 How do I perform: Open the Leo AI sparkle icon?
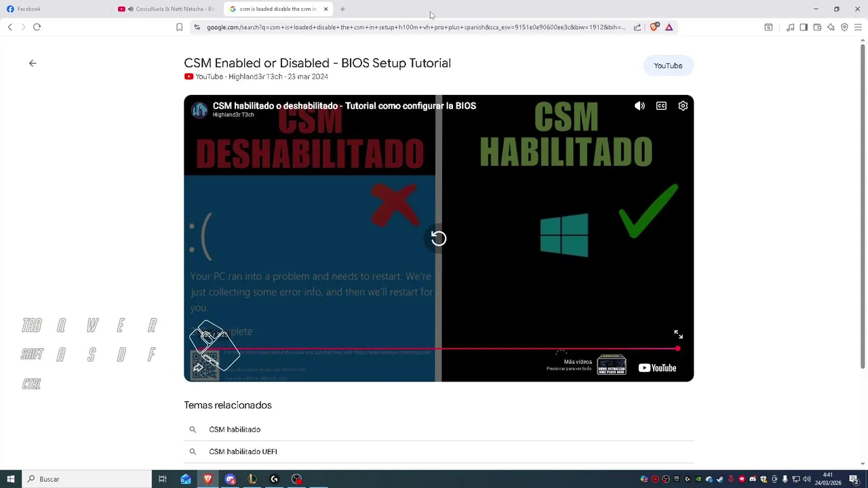[831, 27]
